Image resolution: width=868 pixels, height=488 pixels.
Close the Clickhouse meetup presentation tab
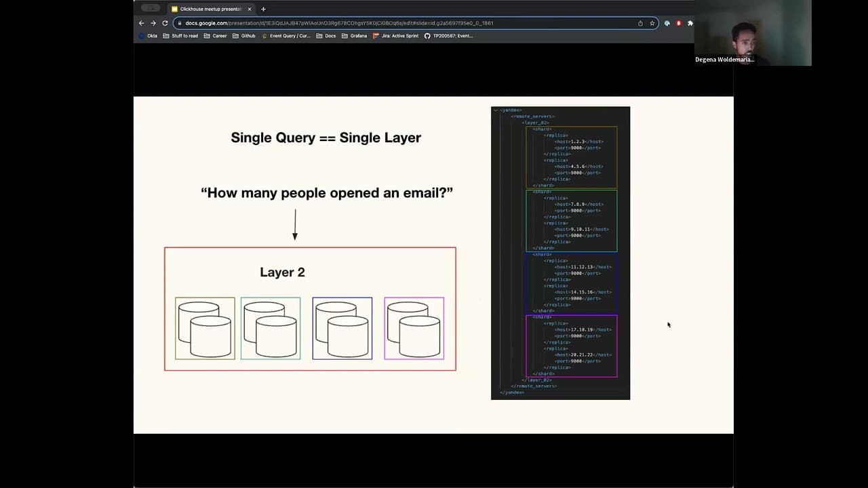(250, 9)
